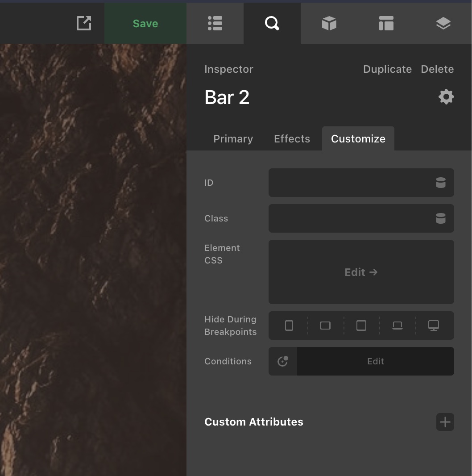Delete the Bar 2 element

click(437, 69)
